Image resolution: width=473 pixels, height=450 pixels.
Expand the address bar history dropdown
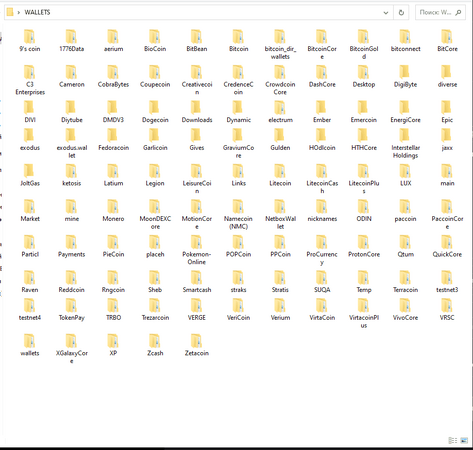386,13
